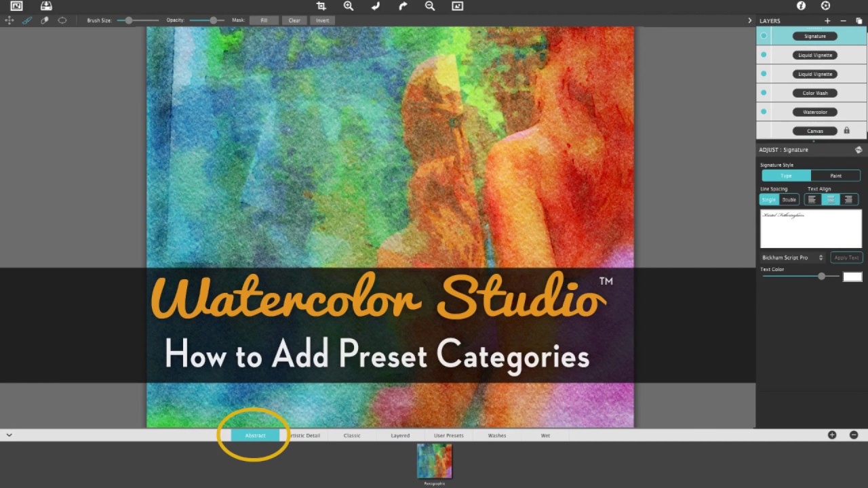Zoom in with the magnifier plus icon
The height and width of the screenshot is (488, 868).
[x=349, y=6]
